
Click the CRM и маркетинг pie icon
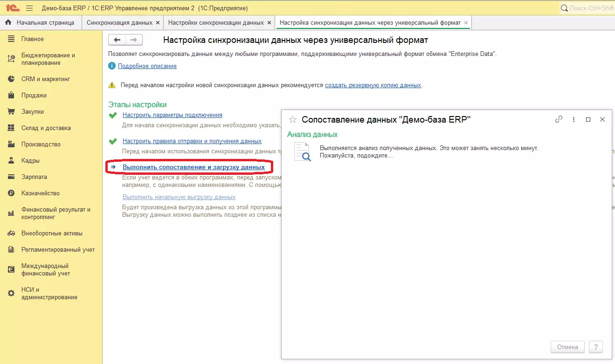pos(12,79)
